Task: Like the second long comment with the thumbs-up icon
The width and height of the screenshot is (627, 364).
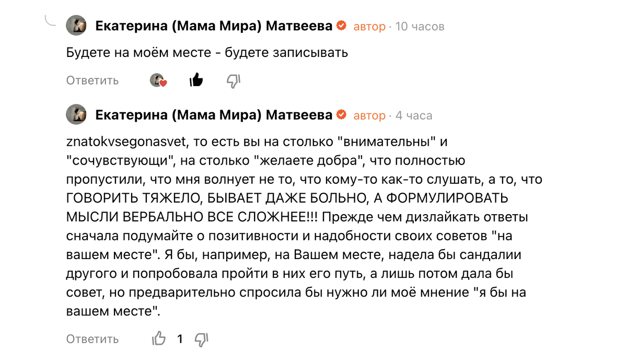Action: 159,338
